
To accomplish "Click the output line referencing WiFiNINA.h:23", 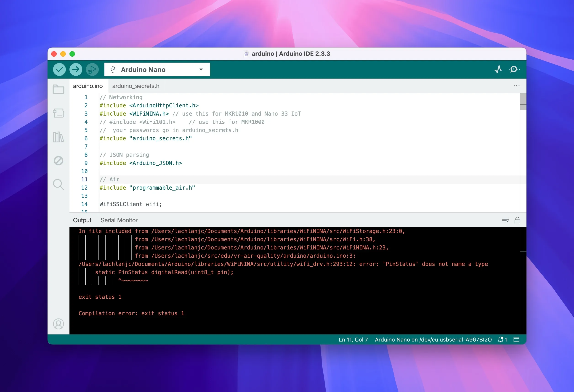I will 262,247.
